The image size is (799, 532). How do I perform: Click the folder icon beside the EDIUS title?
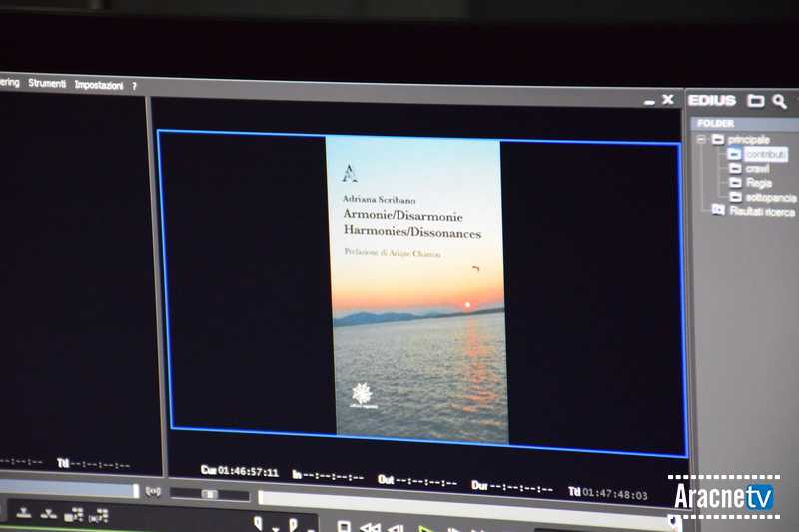click(x=755, y=101)
